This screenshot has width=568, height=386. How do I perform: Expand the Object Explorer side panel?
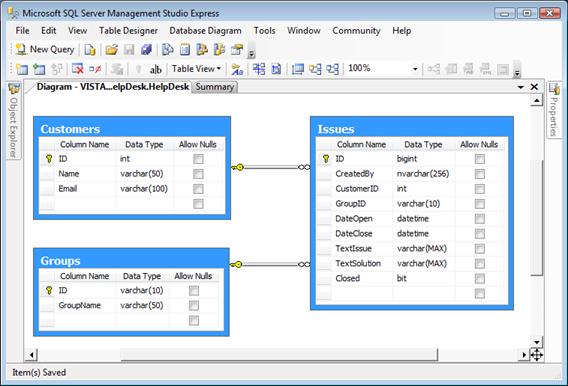pyautogui.click(x=14, y=120)
